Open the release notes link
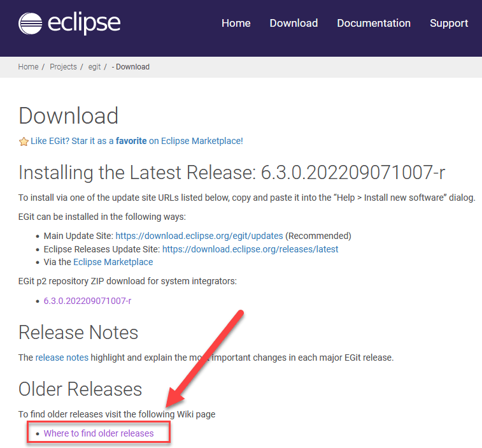482x448 pixels. (62, 358)
